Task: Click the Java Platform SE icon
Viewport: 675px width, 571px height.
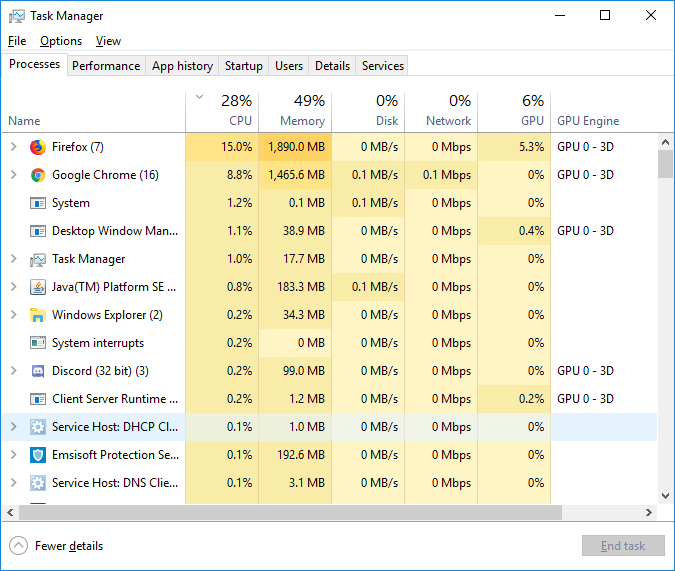Action: click(x=38, y=287)
